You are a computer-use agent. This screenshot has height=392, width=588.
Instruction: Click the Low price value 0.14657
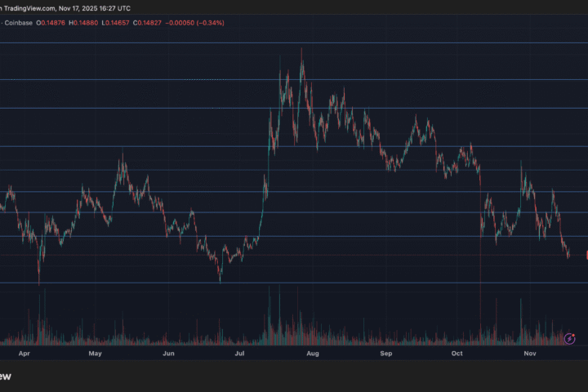click(145, 22)
